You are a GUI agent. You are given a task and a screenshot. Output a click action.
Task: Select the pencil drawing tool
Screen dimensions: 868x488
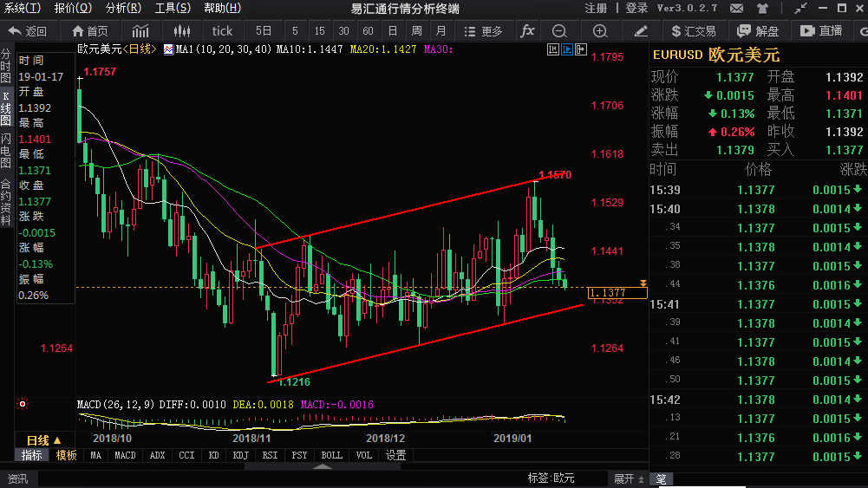coord(641,31)
